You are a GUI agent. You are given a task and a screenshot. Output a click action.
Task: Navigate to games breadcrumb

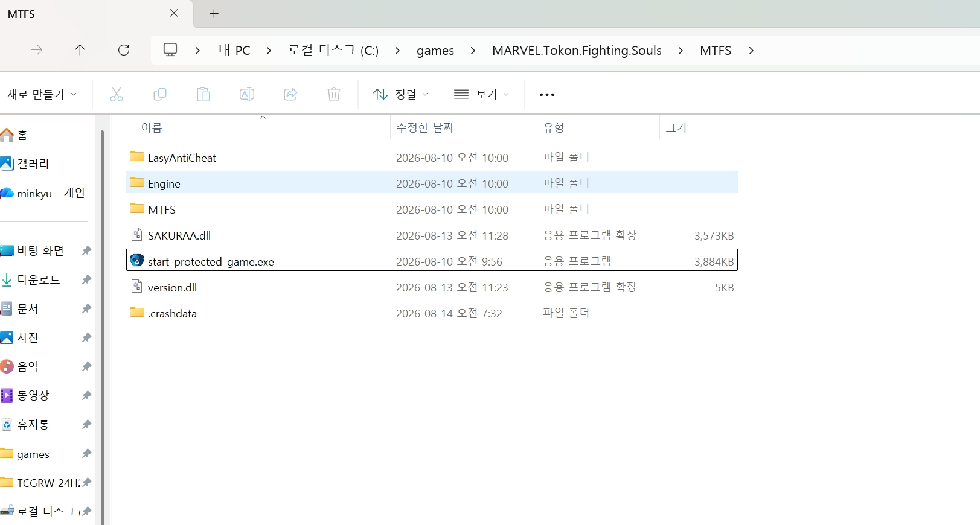click(435, 51)
